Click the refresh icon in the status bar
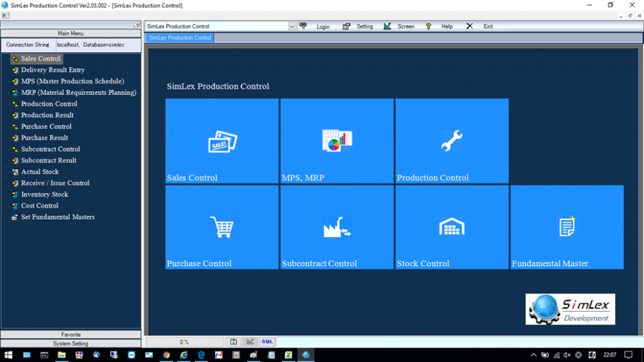The height and width of the screenshot is (362, 644). coord(233,341)
